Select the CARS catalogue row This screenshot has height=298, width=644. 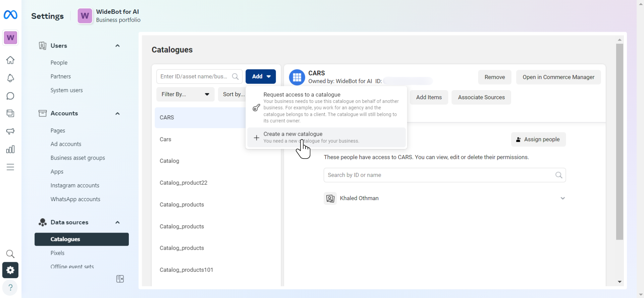(x=200, y=118)
